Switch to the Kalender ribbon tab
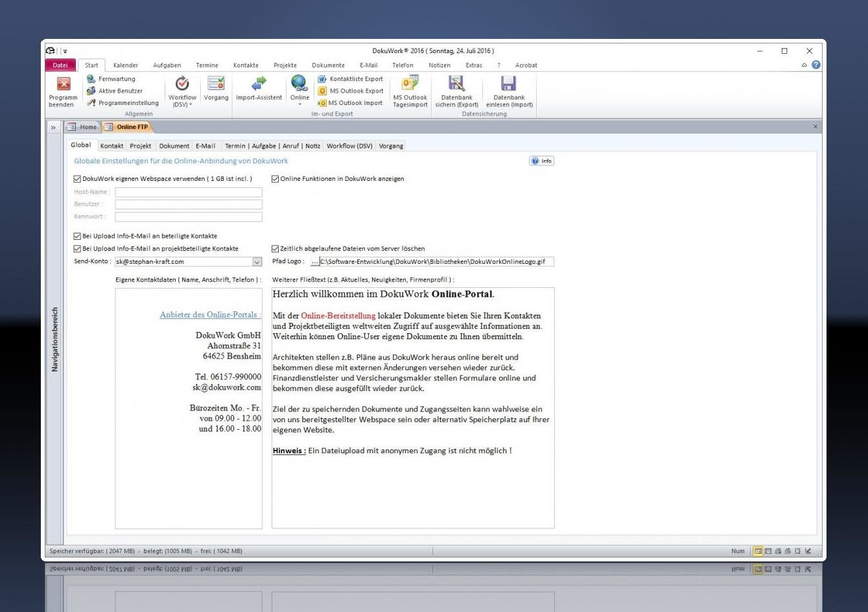The image size is (868, 612). (x=126, y=65)
